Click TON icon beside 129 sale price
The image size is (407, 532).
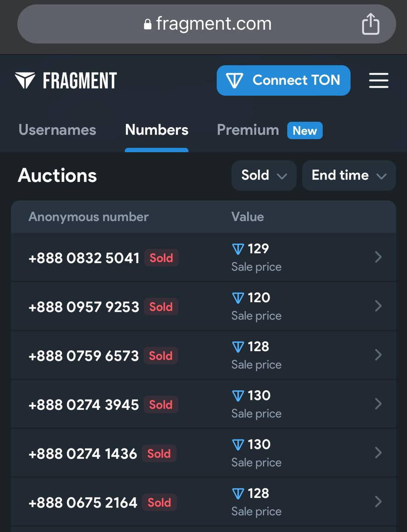point(238,249)
